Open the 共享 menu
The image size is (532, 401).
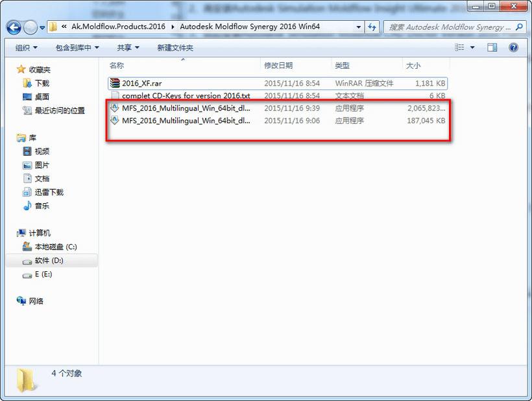click(128, 48)
